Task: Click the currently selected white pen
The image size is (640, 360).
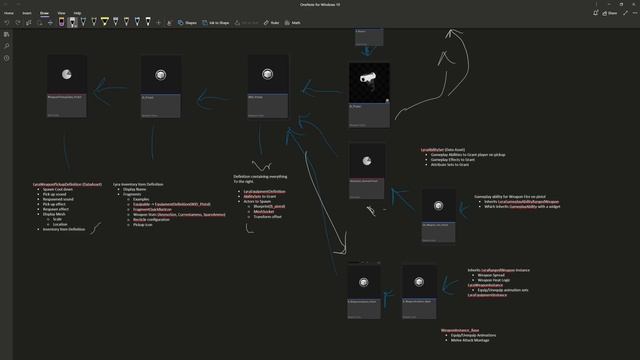Action: pos(72,22)
